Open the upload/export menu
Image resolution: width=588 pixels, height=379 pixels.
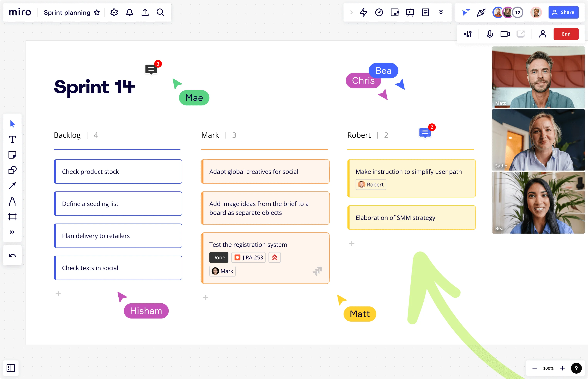click(x=145, y=12)
